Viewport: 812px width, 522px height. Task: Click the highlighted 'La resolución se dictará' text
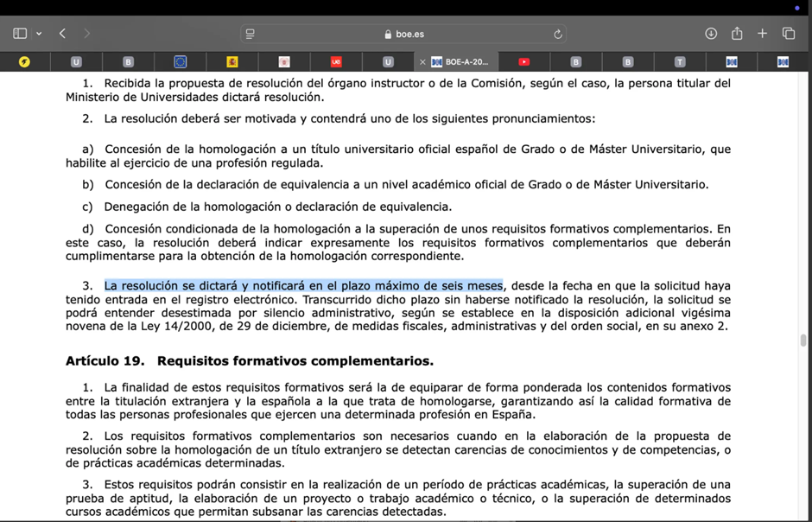pos(303,285)
